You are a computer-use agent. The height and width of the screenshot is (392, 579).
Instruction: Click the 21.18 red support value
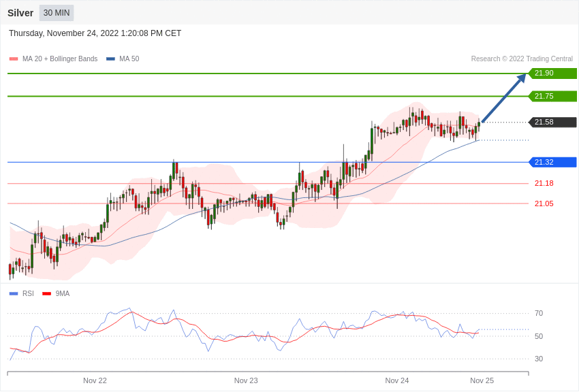544,183
